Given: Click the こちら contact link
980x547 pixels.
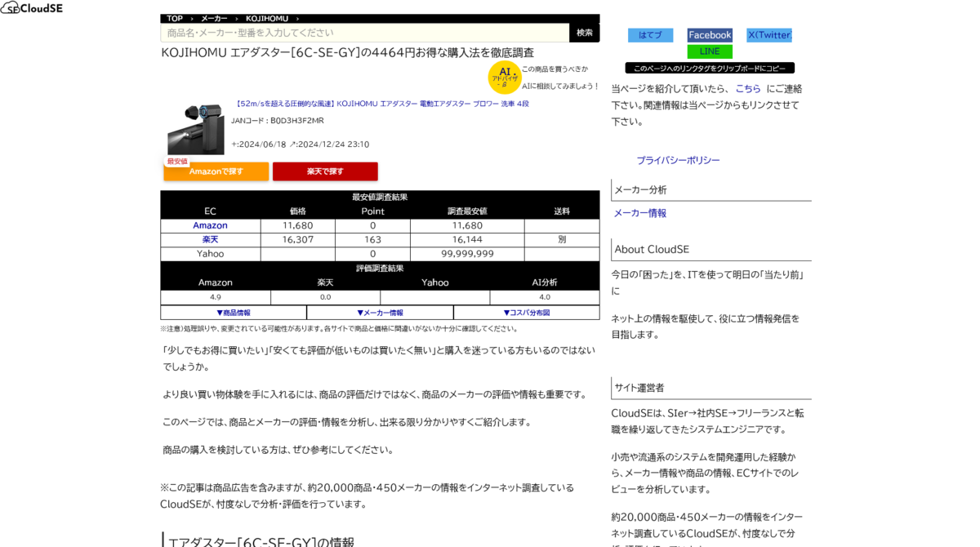Looking at the screenshot, I should pyautogui.click(x=748, y=89).
